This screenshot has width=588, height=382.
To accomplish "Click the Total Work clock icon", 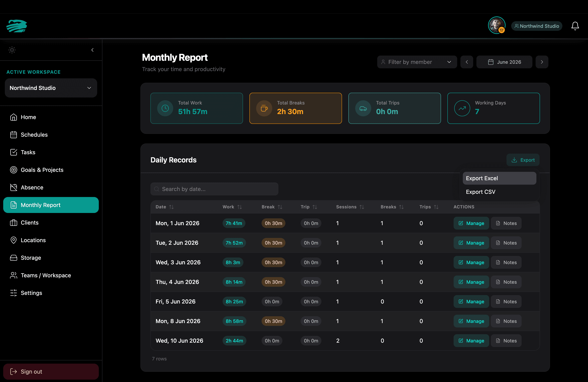I will point(165,108).
